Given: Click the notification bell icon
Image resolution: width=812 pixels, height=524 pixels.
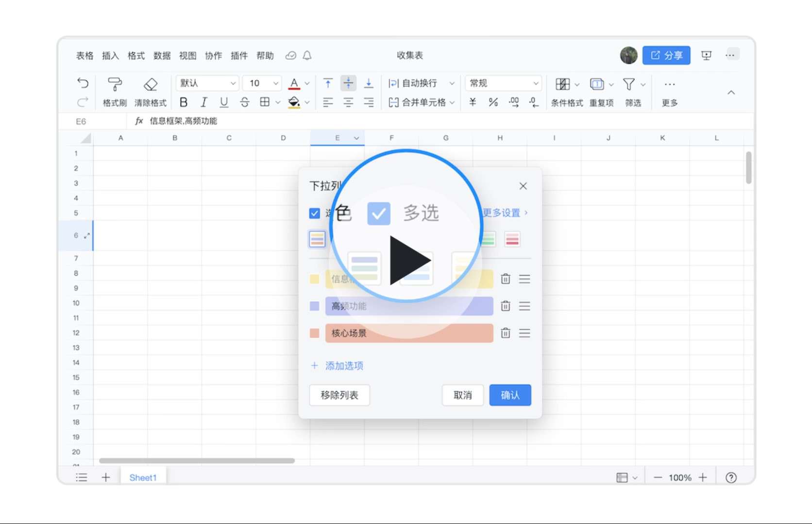Looking at the screenshot, I should point(307,56).
